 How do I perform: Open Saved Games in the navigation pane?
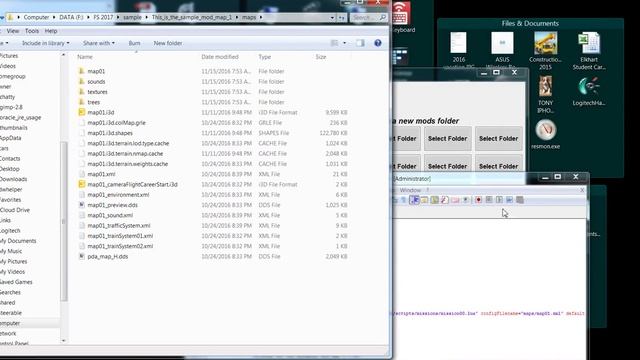(x=16, y=282)
